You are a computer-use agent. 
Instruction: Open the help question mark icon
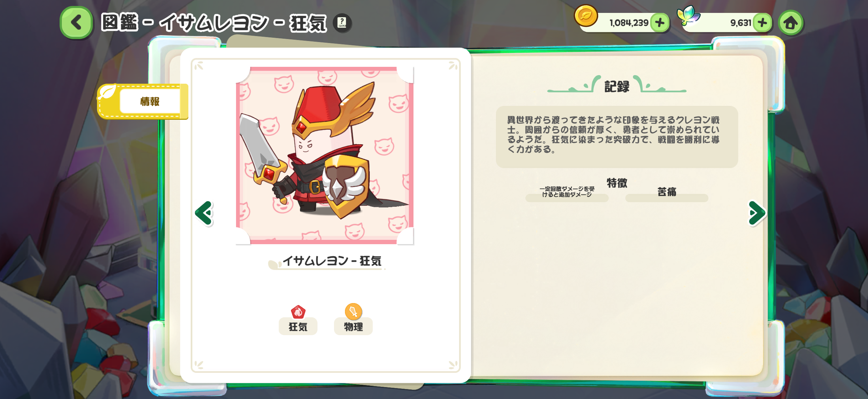342,23
